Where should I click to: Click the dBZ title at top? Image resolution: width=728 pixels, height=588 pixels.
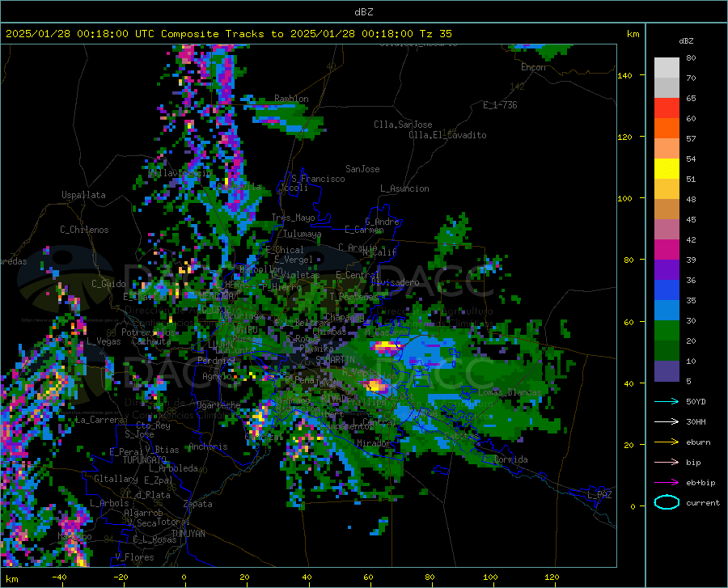coord(363,12)
